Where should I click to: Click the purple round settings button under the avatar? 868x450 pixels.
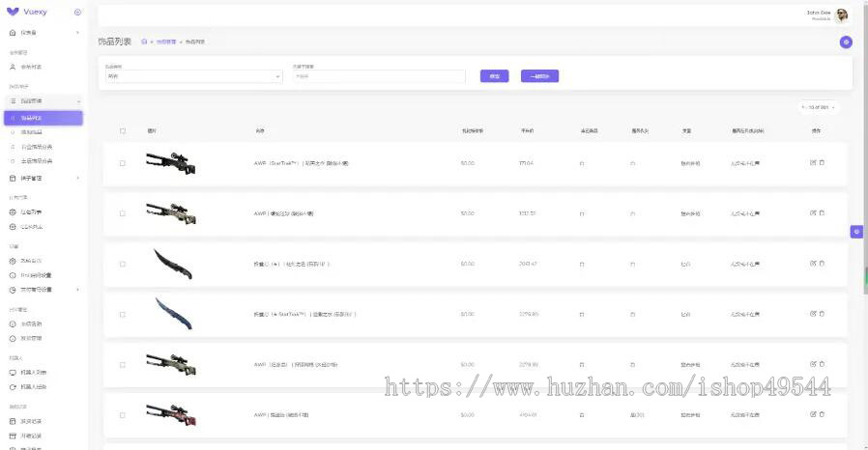pyautogui.click(x=846, y=42)
